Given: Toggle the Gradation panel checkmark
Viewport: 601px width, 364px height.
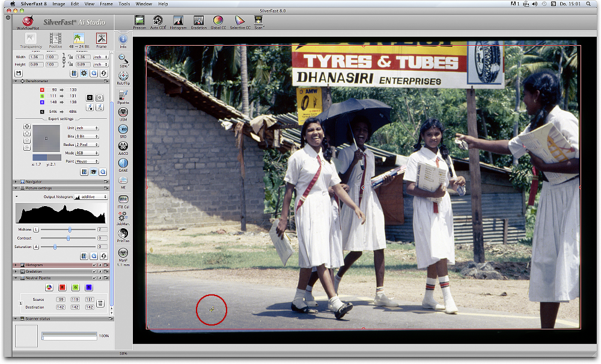Looking at the screenshot, I should click(x=94, y=271).
